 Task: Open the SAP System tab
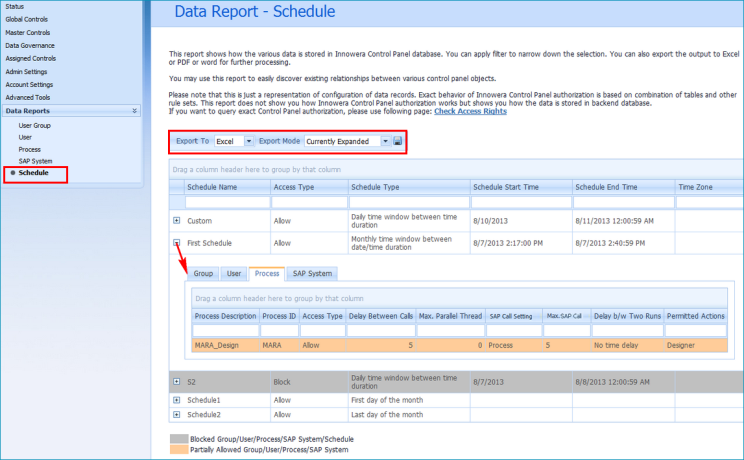click(x=312, y=273)
